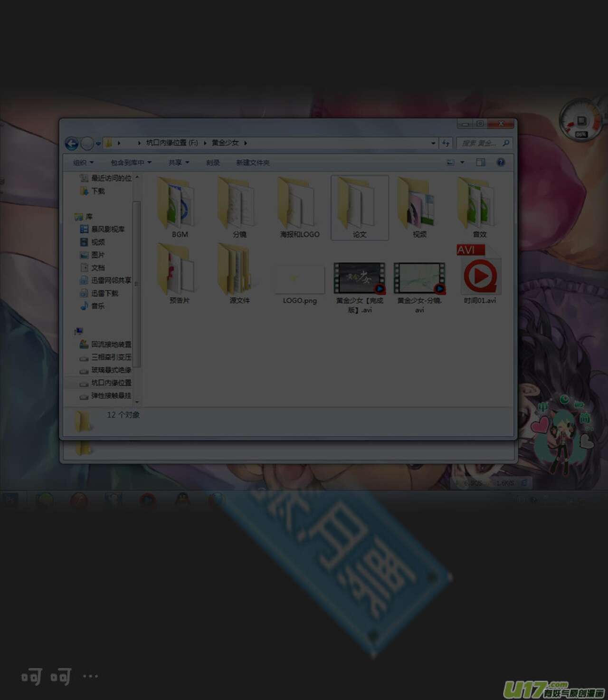Select 迅雷下载 in the navigation pane
608x700 pixels.
tap(104, 293)
